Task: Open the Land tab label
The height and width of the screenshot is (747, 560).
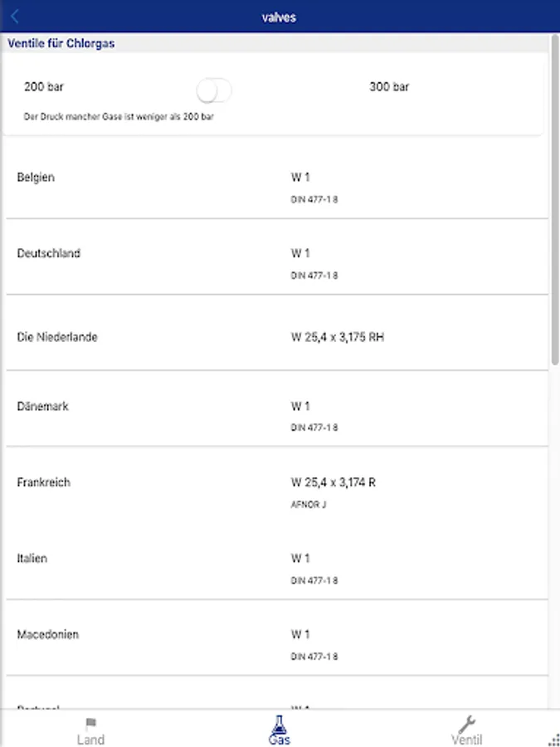Action: coord(90,740)
